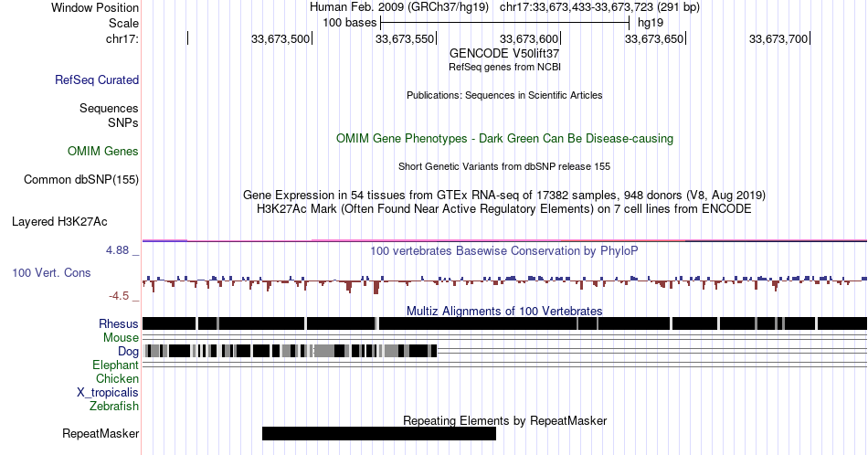Open the OMIM Genes track label

[x=103, y=151]
